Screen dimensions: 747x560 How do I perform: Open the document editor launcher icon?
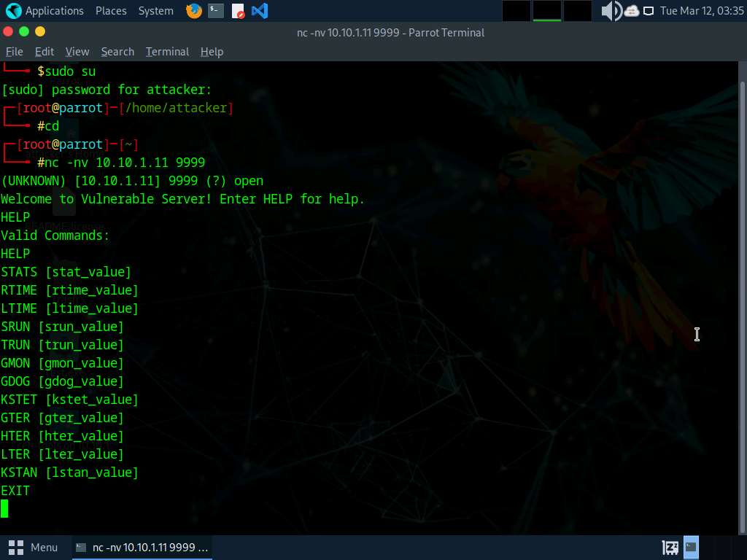click(x=238, y=10)
